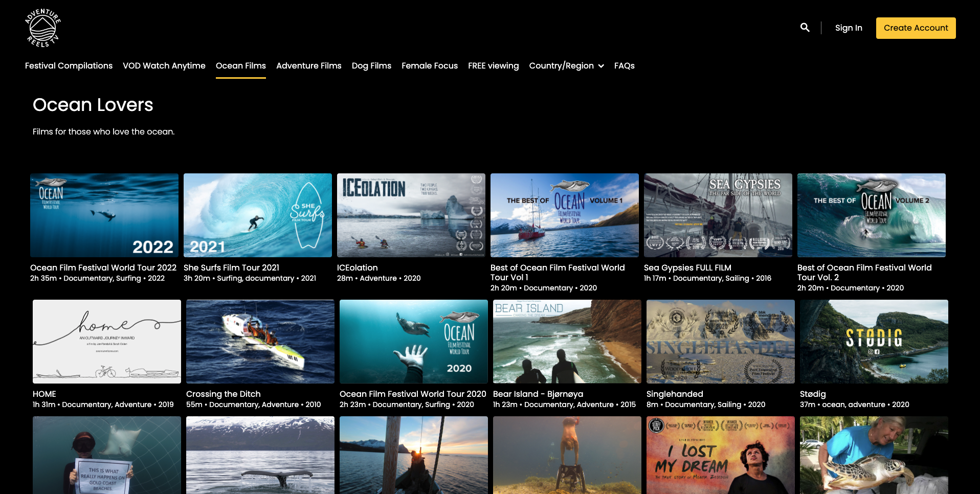Open the I Lost My Dream thumbnail
This screenshot has height=494, width=980.
tap(721, 455)
